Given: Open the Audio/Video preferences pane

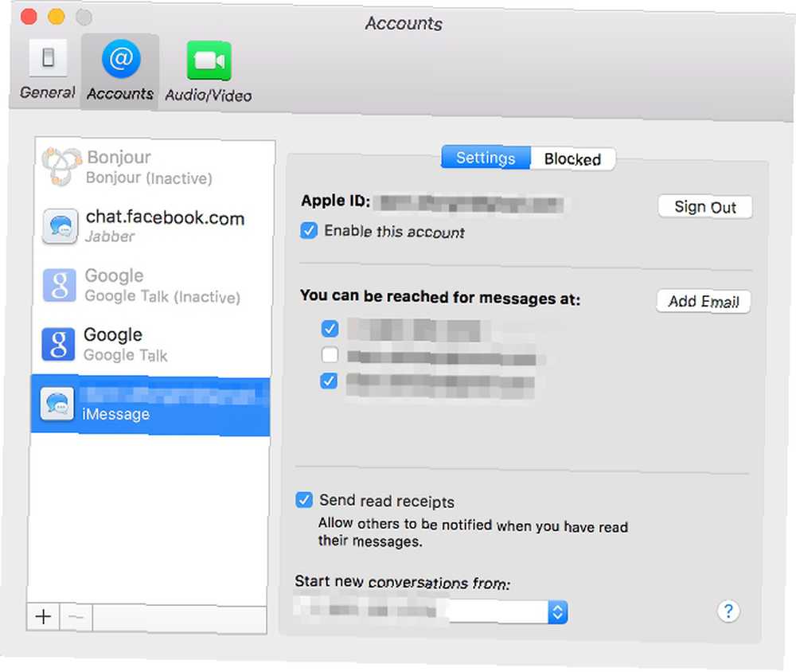Looking at the screenshot, I should (x=209, y=71).
